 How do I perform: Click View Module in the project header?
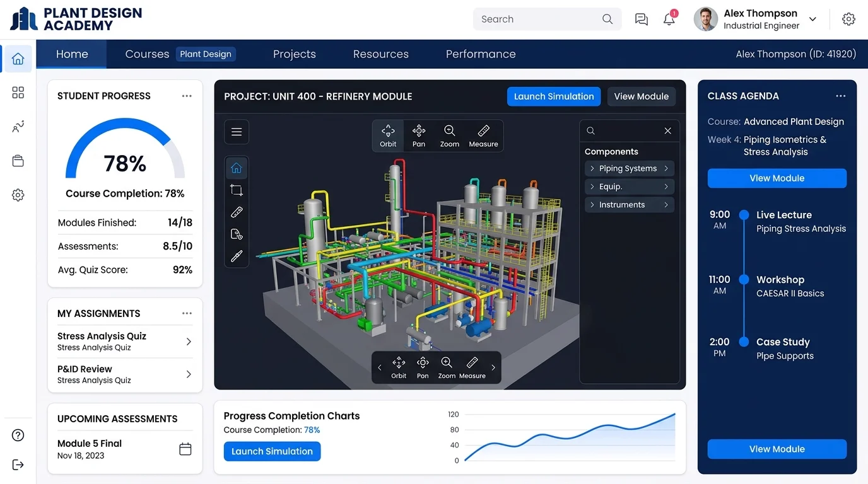coord(641,96)
